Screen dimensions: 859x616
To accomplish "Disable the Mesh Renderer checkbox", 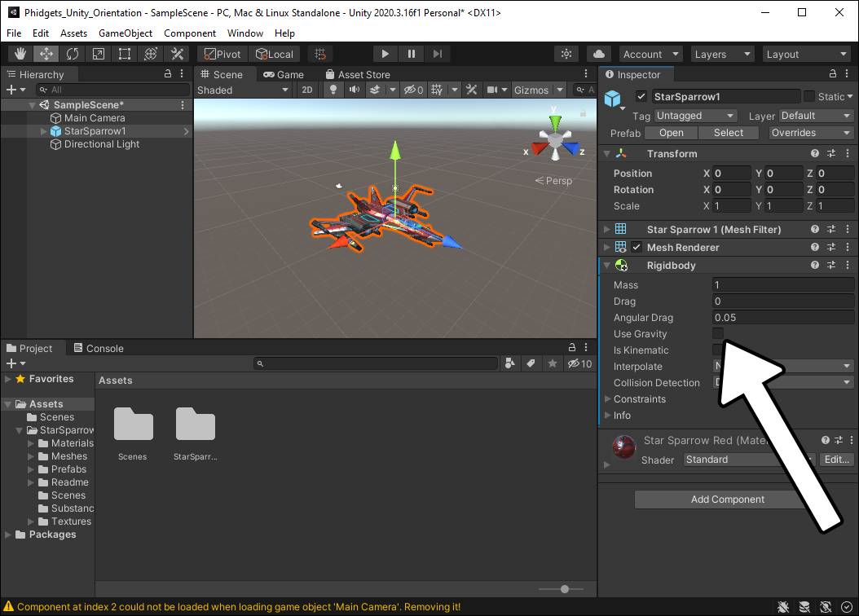I will pyautogui.click(x=636, y=247).
